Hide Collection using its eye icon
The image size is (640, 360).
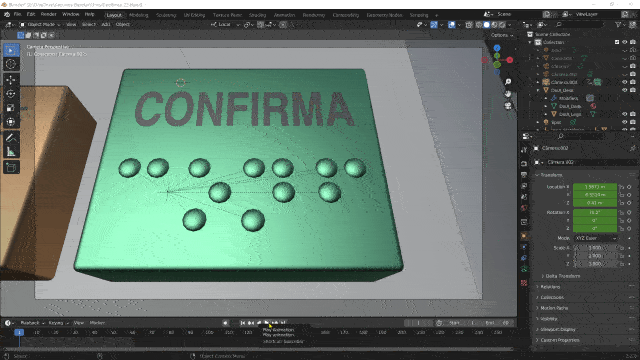624,42
